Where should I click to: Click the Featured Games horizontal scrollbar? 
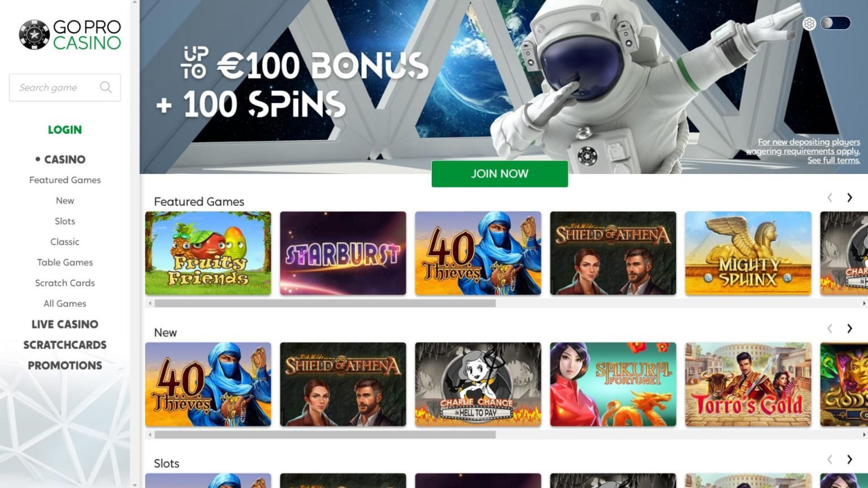tap(325, 303)
